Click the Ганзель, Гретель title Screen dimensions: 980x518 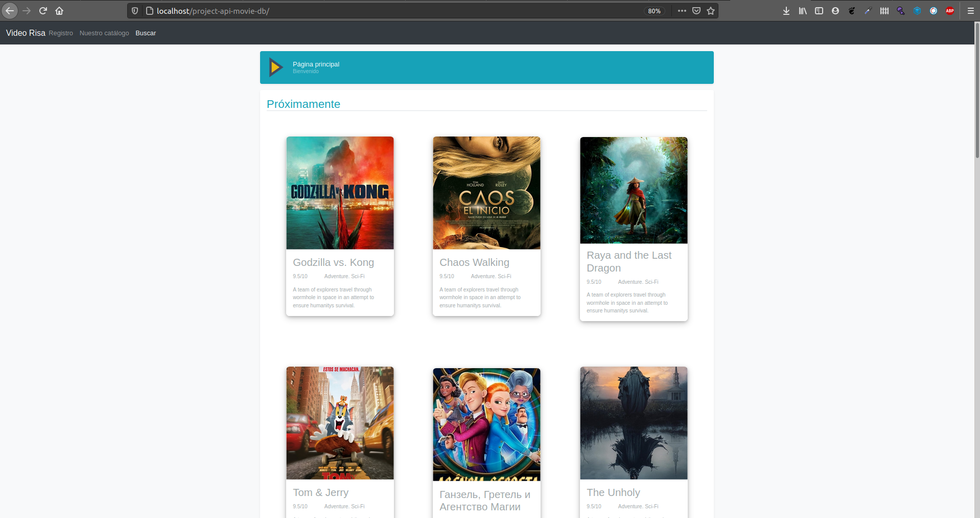click(485, 501)
